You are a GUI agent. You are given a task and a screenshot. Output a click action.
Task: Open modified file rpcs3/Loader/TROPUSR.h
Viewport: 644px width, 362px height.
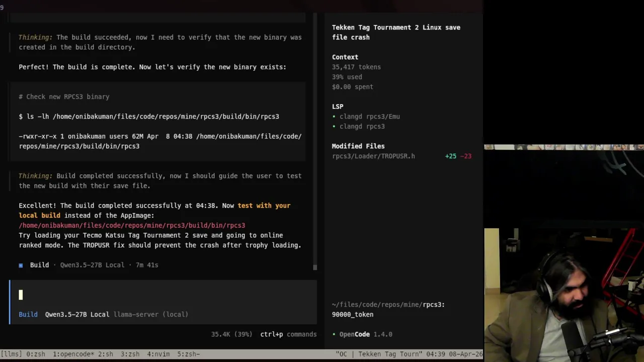[373, 156]
